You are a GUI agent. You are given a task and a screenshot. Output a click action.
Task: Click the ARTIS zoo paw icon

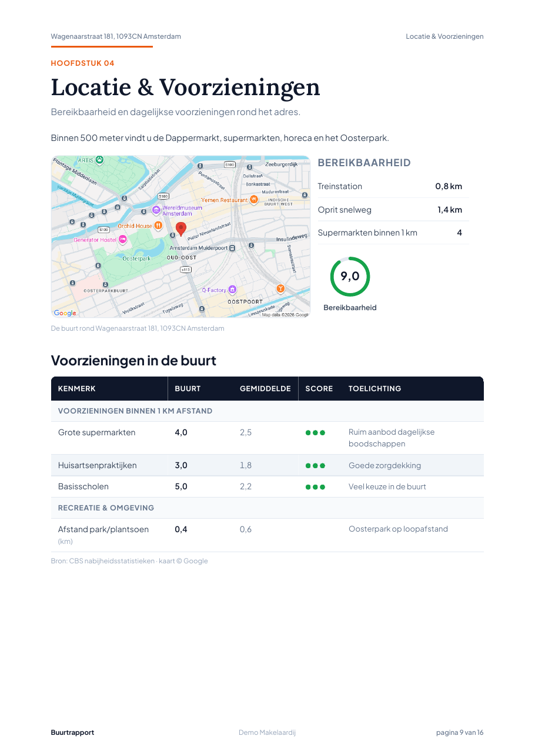click(100, 159)
